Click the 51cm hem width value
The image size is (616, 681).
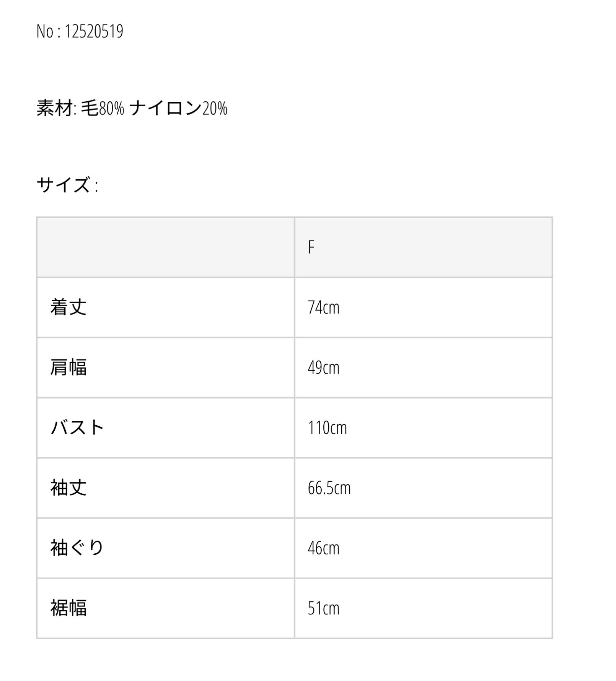click(323, 608)
